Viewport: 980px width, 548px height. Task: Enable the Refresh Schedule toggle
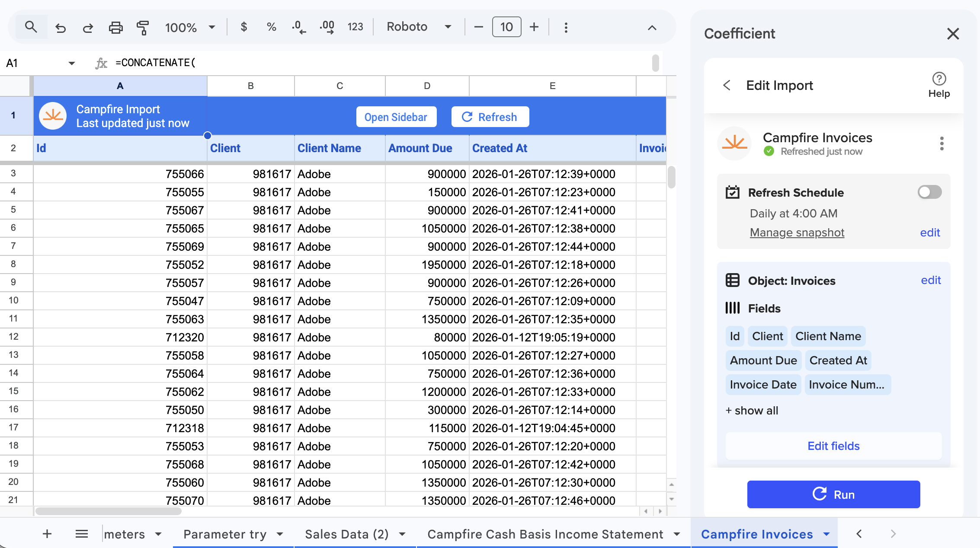[x=929, y=192]
